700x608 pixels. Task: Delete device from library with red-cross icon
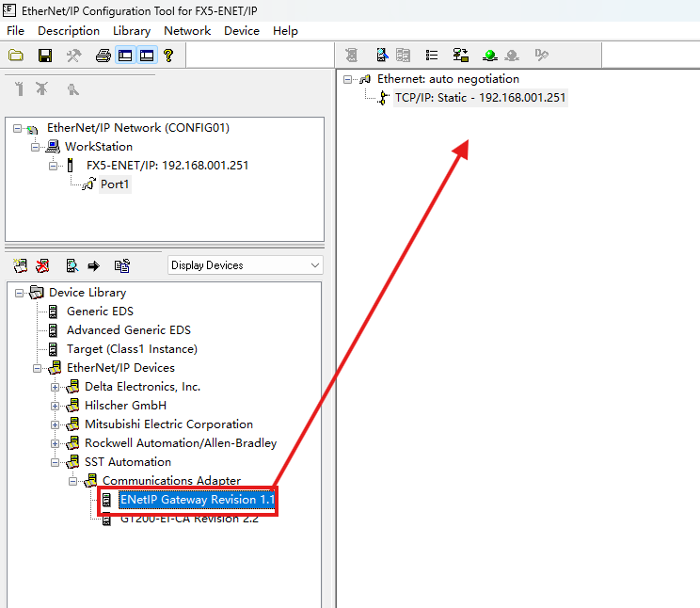[42, 265]
